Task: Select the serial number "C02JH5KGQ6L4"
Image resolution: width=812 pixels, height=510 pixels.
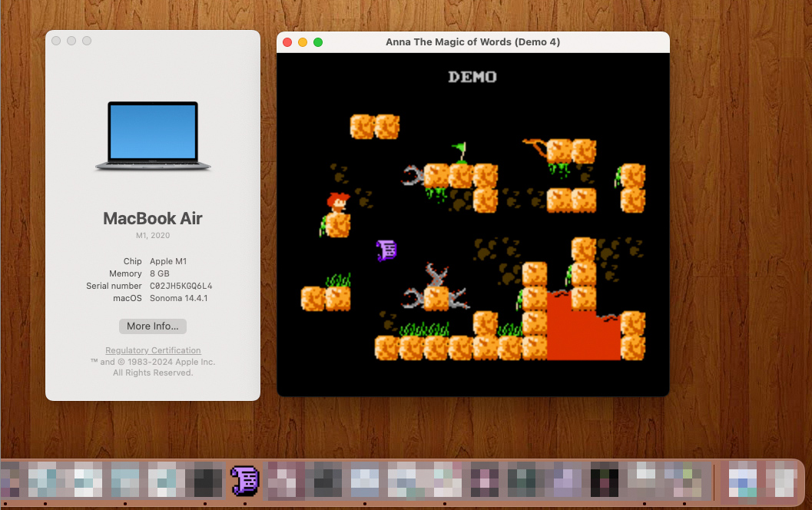Action: coord(181,286)
